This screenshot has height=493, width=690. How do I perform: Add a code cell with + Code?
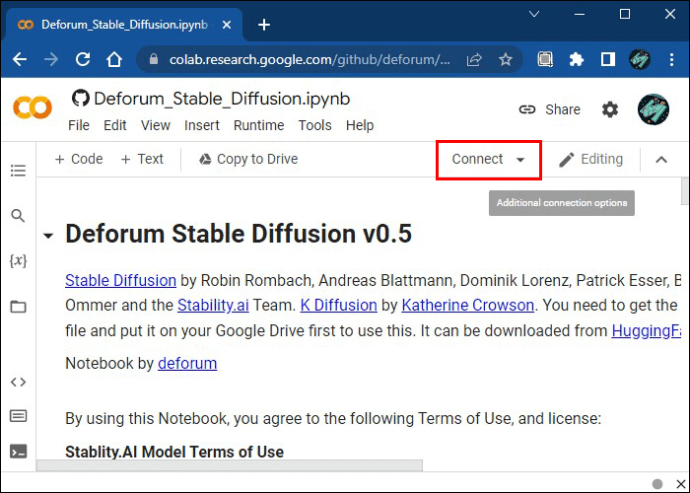(78, 159)
